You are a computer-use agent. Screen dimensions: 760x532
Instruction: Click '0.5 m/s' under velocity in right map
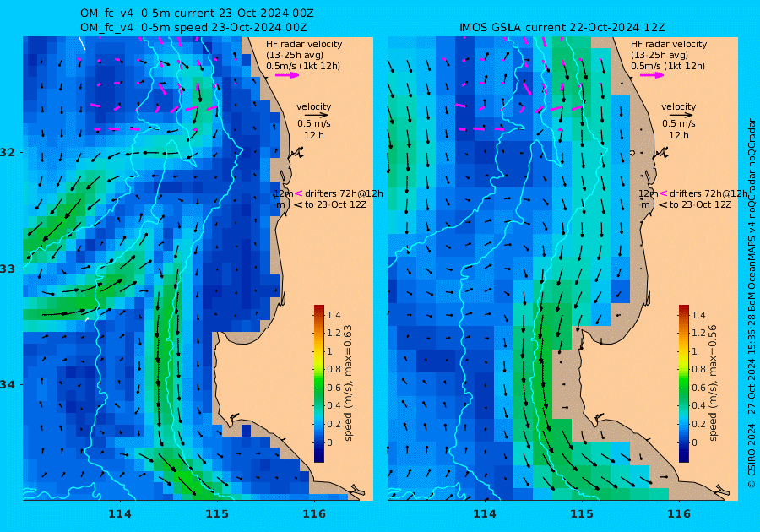679,123
